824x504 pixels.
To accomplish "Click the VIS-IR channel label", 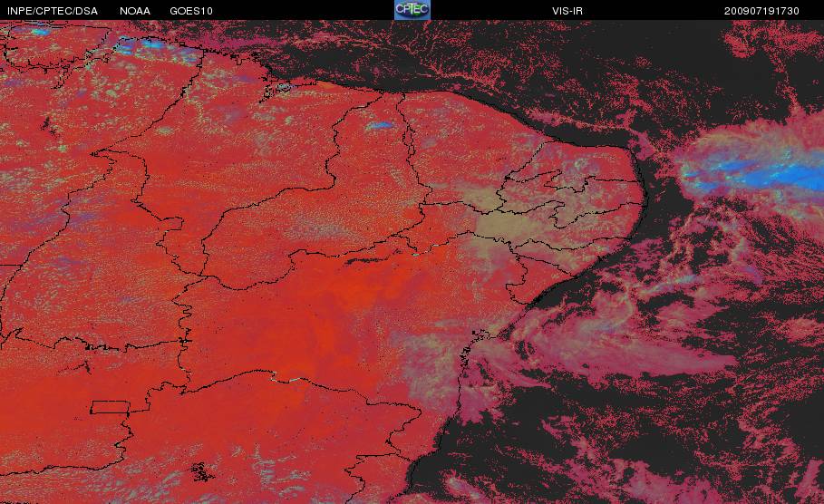I will (567, 11).
